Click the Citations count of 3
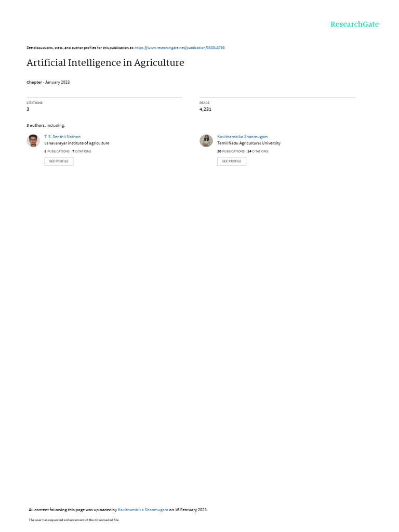 coord(28,109)
